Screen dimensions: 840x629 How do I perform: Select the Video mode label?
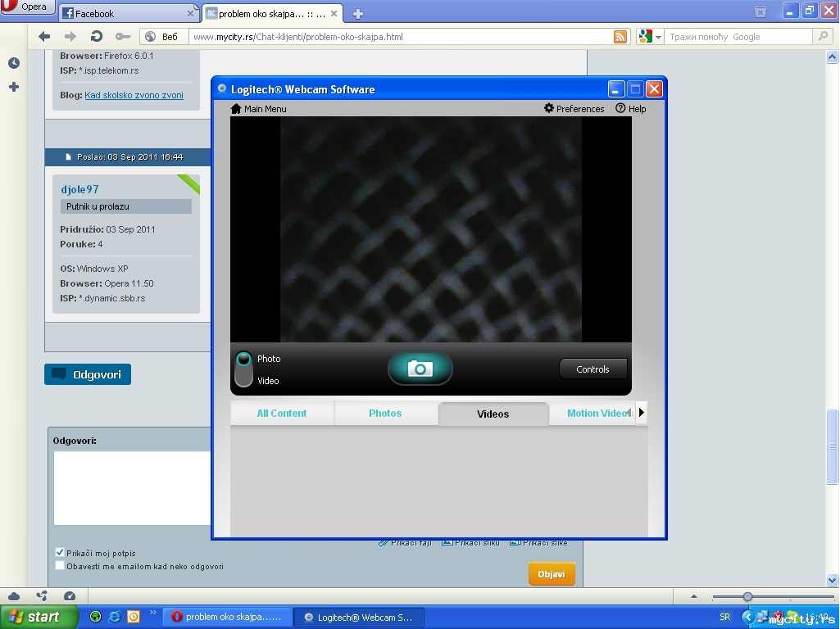(268, 381)
